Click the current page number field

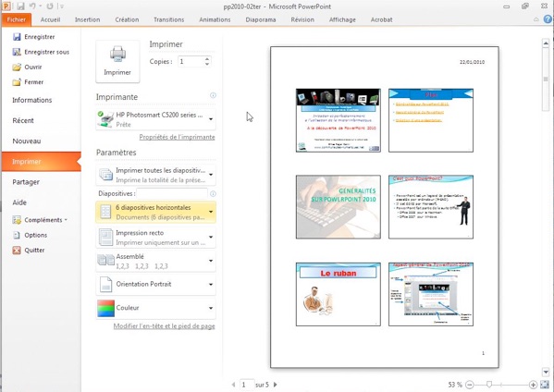[247, 385]
